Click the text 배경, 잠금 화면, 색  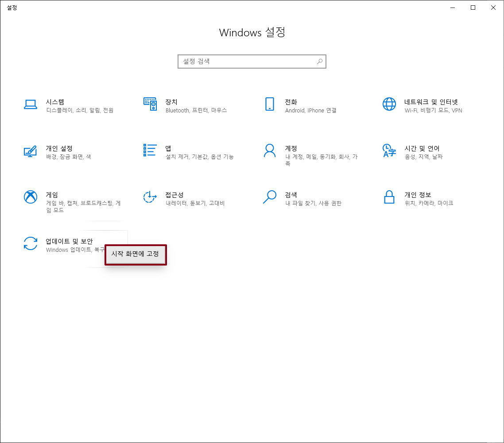tap(69, 157)
